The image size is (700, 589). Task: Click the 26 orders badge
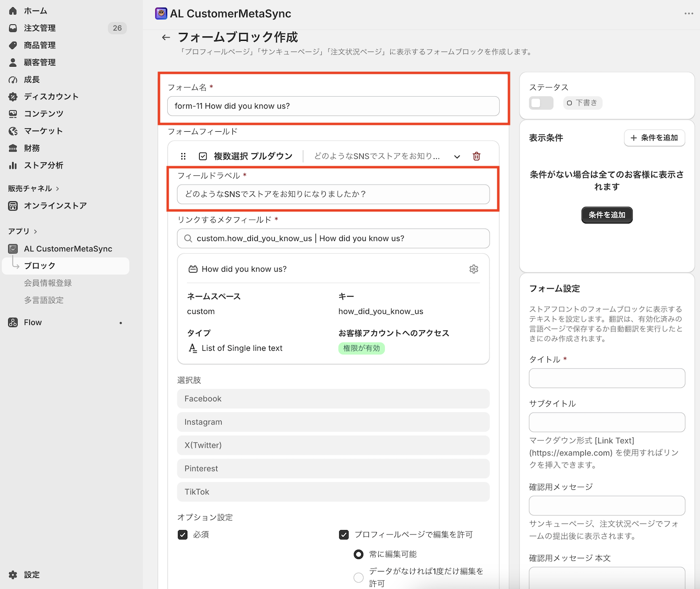[x=117, y=28]
